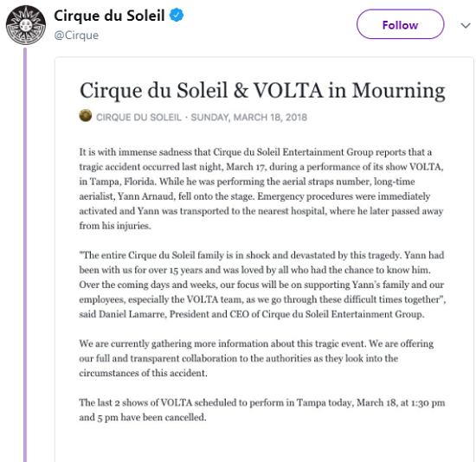Open the Cirque du Soleil display name profile
Viewport: 476px width, 462px height.
click(109, 16)
